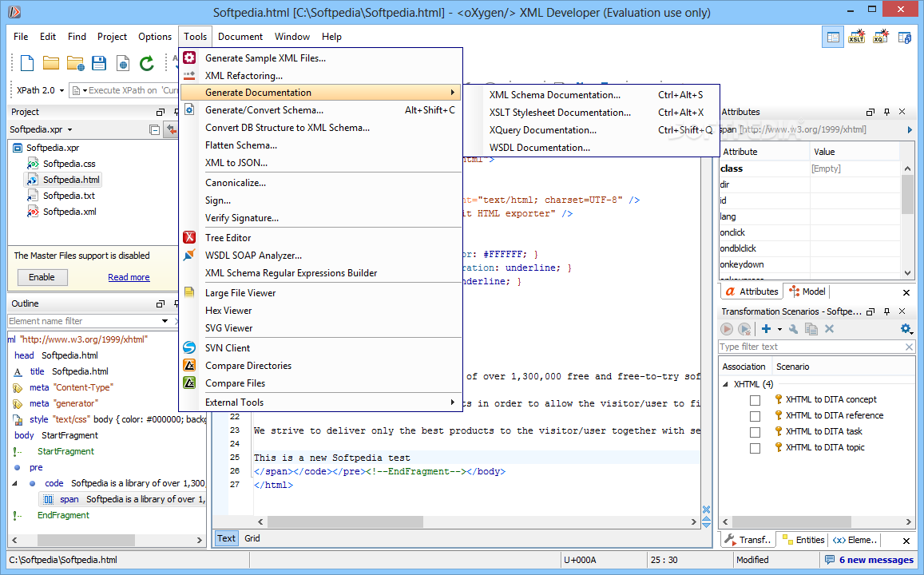
Task: Check XHTML to DITA topic scenario
Action: (x=755, y=448)
